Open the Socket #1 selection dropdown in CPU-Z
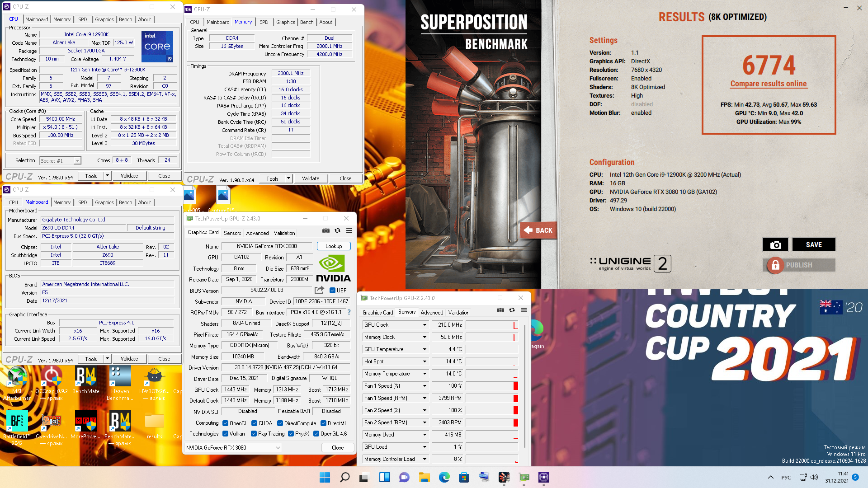The image size is (868, 488). point(60,160)
